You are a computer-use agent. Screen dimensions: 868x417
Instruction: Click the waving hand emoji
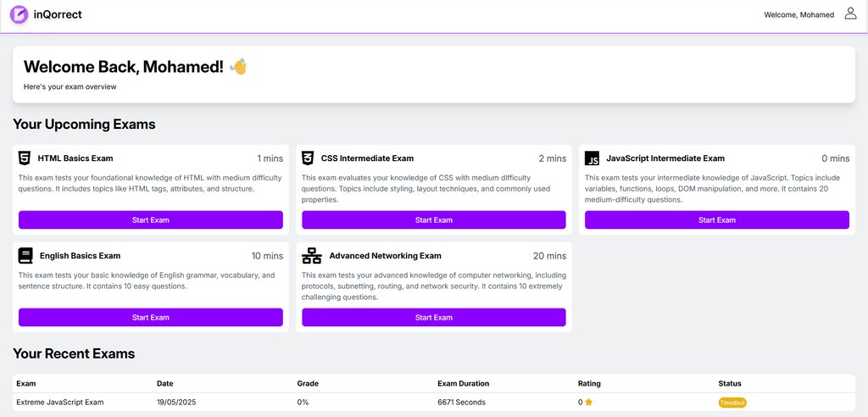pos(238,66)
